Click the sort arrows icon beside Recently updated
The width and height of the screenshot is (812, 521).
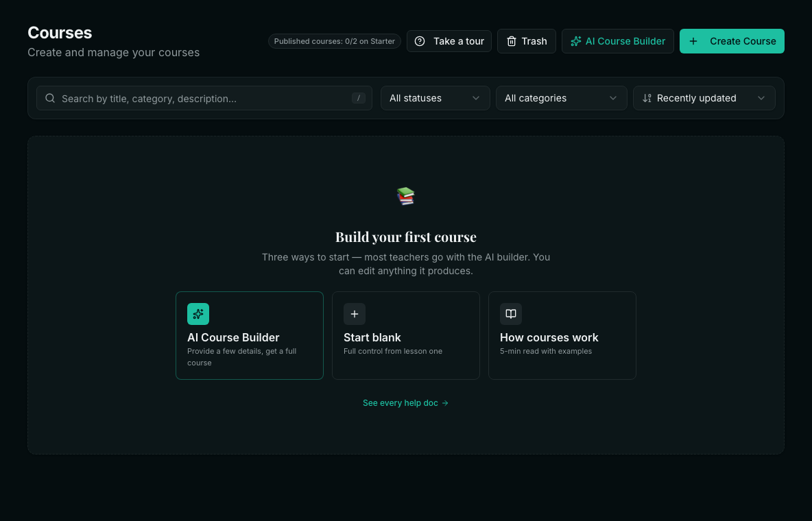tap(647, 98)
